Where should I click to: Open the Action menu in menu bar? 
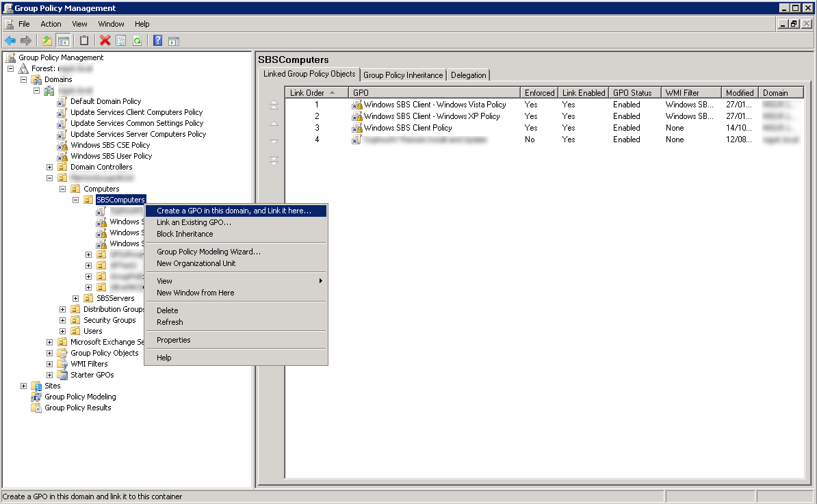51,24
